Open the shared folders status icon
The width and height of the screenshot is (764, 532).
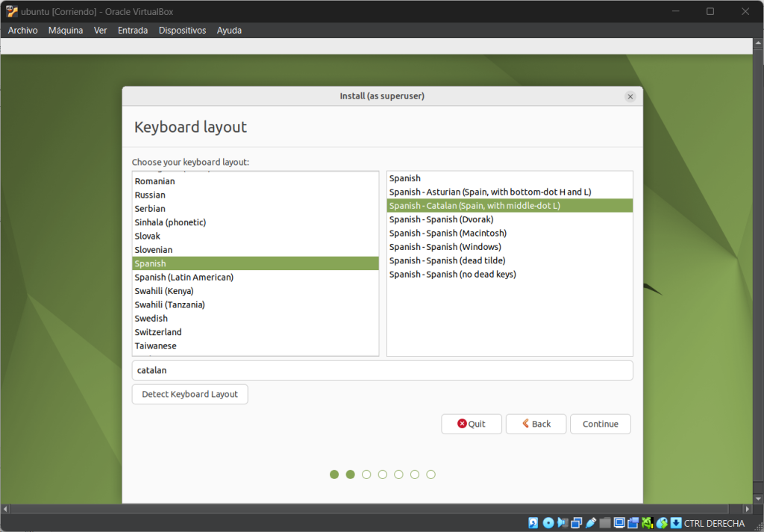605,523
